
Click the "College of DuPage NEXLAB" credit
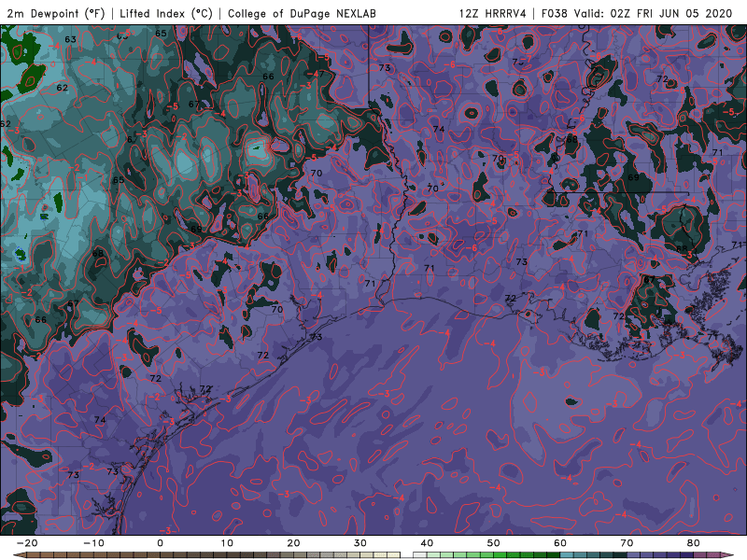point(302,14)
